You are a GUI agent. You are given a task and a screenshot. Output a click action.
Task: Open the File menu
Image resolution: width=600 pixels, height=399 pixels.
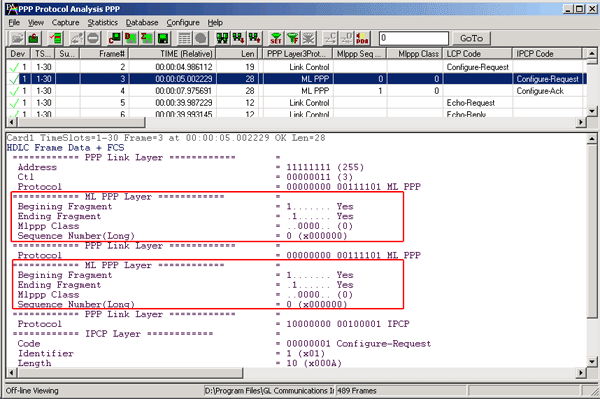tap(14, 23)
